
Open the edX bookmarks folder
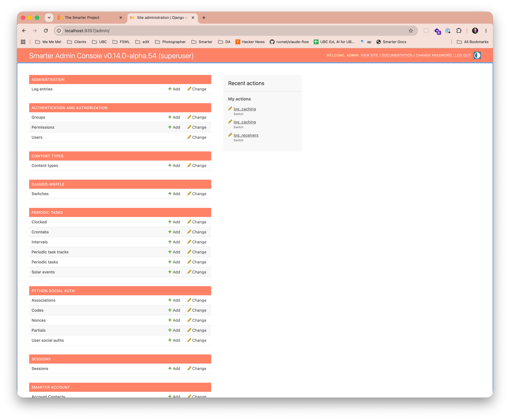pos(142,42)
